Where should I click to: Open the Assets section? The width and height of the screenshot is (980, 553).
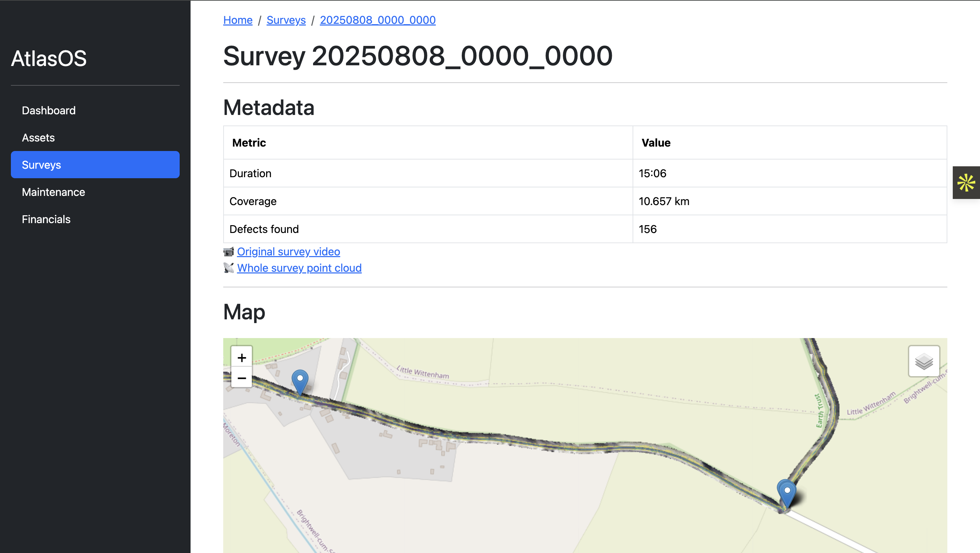(x=38, y=137)
